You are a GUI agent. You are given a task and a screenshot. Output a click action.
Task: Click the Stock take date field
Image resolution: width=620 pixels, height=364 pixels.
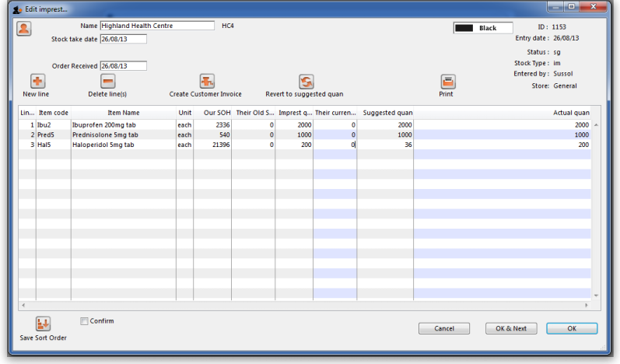pyautogui.click(x=123, y=39)
